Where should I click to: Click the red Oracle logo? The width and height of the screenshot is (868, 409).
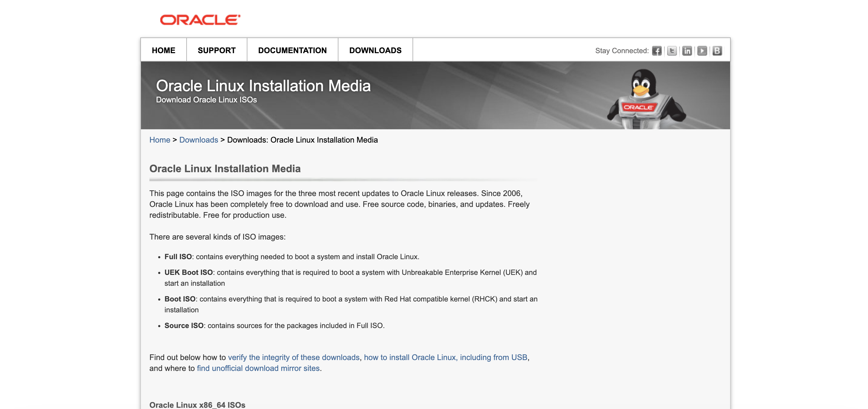tap(200, 20)
